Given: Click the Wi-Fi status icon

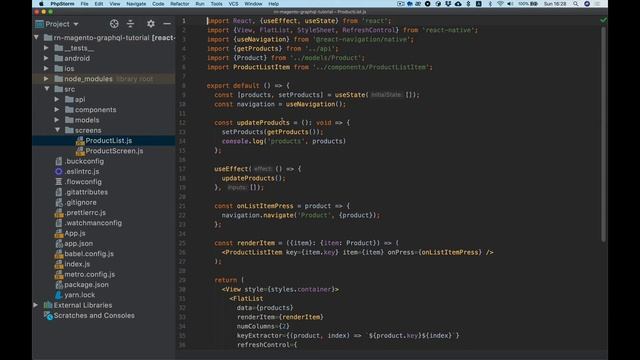Looking at the screenshot, I should pos(500,4).
